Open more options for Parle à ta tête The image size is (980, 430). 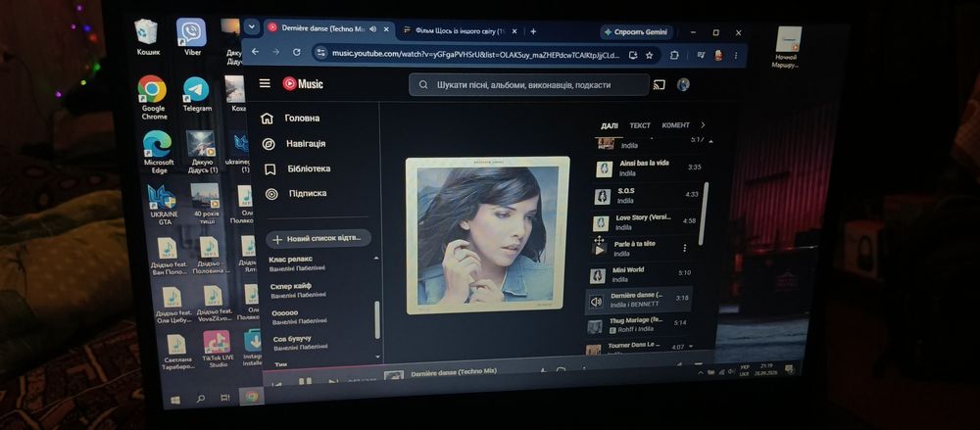(684, 248)
